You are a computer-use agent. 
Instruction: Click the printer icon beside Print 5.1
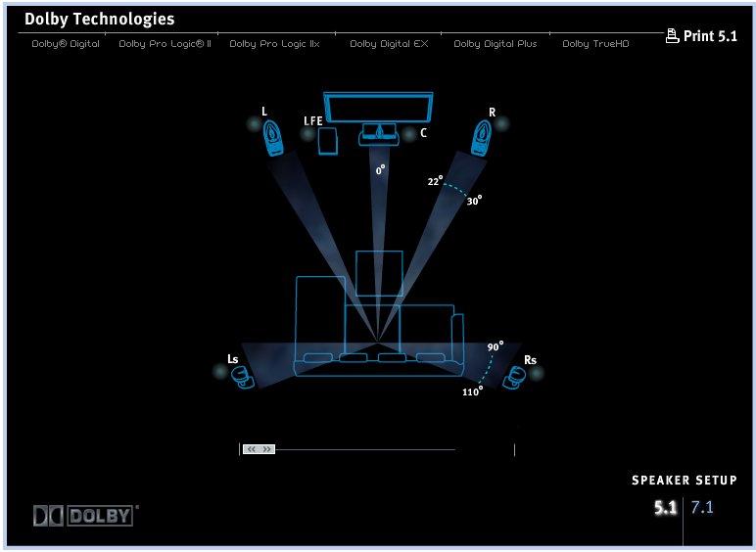click(672, 36)
